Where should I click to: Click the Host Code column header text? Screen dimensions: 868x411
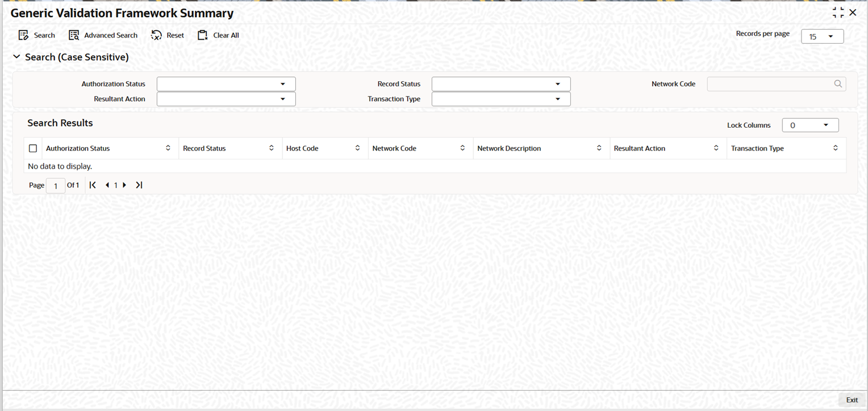[x=302, y=148]
